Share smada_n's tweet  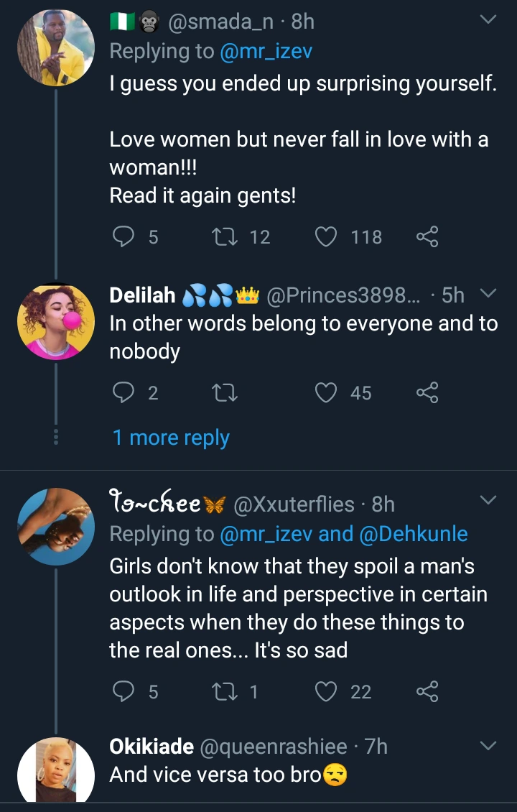427,236
